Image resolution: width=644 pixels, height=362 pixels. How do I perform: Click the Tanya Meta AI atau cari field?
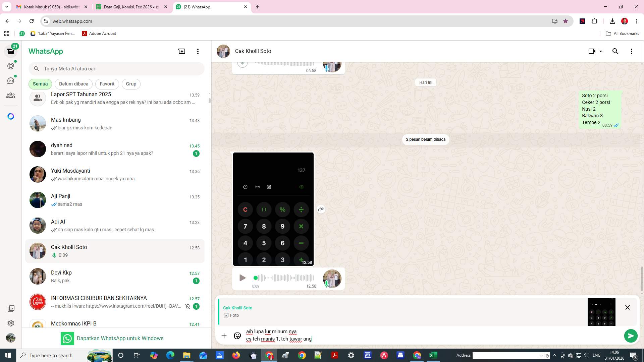[116, 68]
